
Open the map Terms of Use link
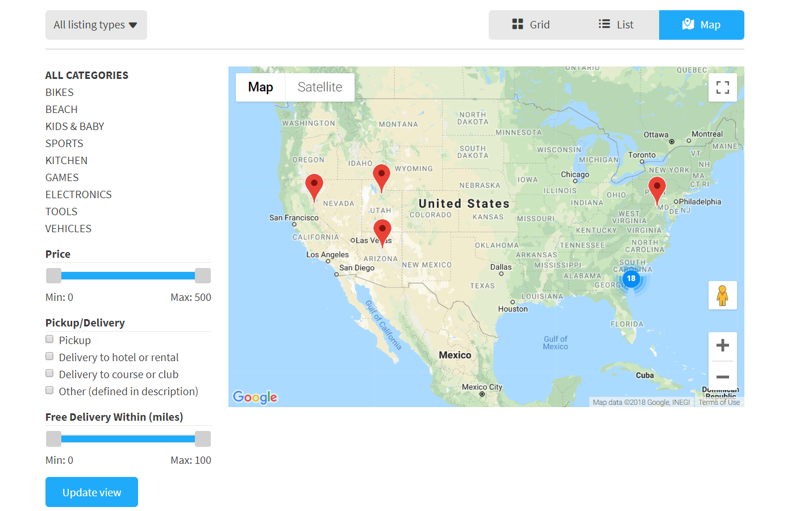coord(719,403)
